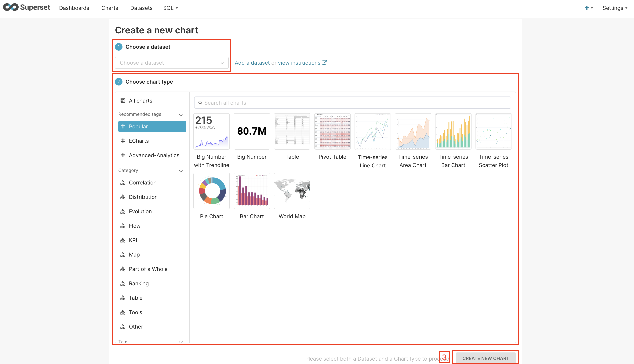Select the Big Number with Trendline chart
This screenshot has height=364, width=634.
[212, 132]
